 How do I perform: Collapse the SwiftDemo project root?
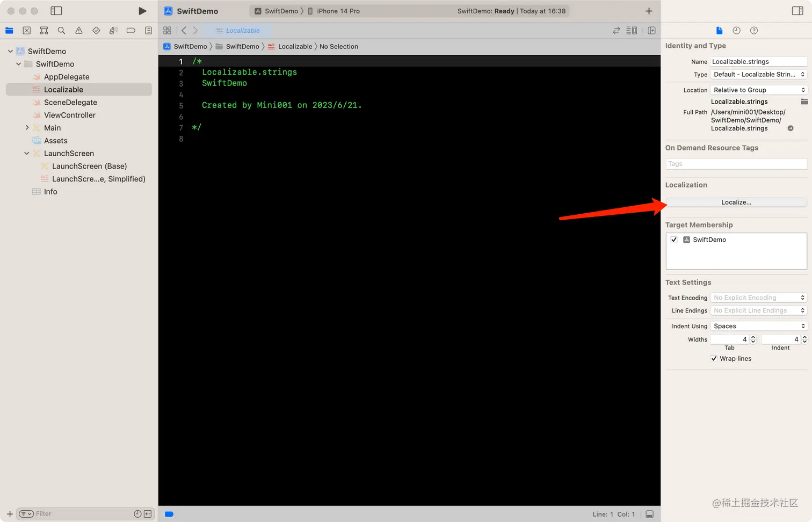[10, 51]
